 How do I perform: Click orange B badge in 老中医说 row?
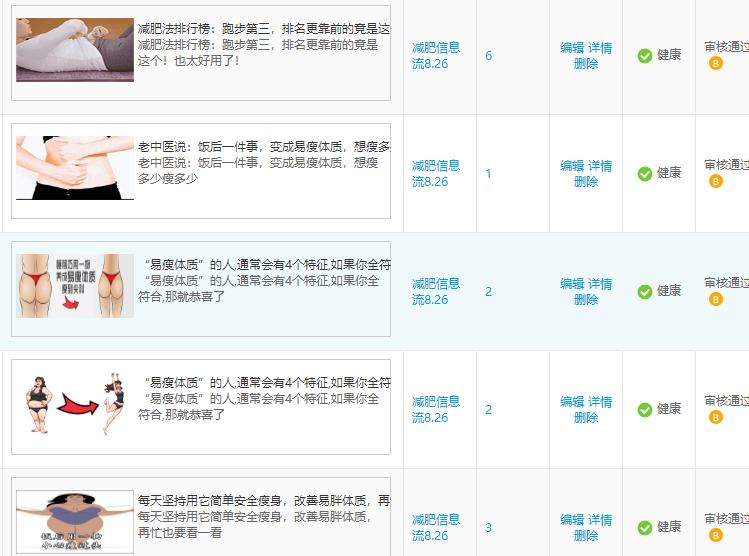pyautogui.click(x=715, y=181)
